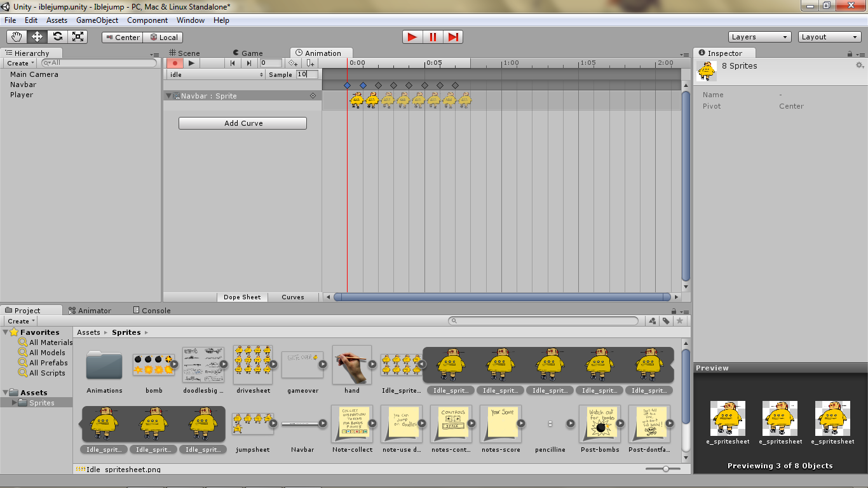The height and width of the screenshot is (488, 868).
Task: Switch to the Curves view
Action: pyautogui.click(x=294, y=297)
